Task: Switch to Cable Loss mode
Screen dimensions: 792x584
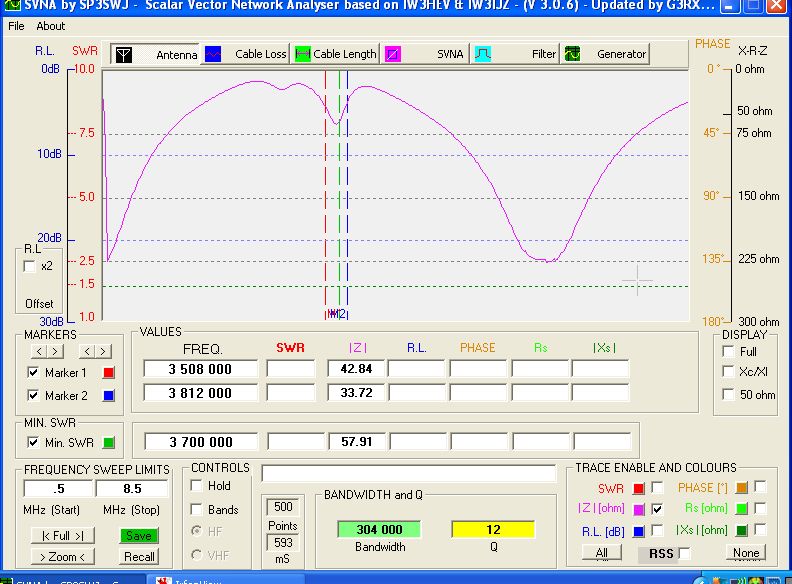Action: [x=214, y=54]
